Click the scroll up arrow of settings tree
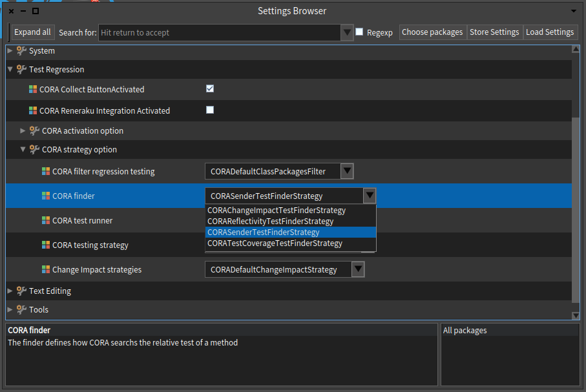The width and height of the screenshot is (586, 392). (x=576, y=49)
